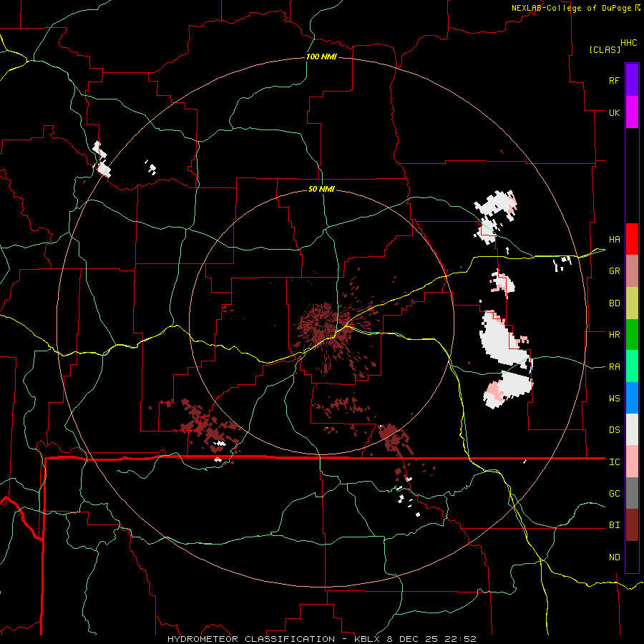
Task: Click the RF legend label
Action: (x=614, y=80)
